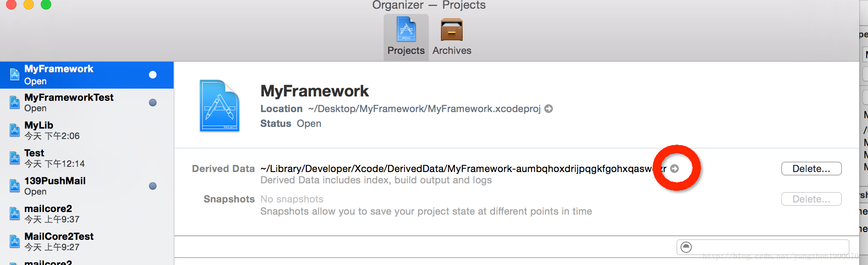The image size is (868, 265).
Task: Click the large MyFramework project icon
Action: click(219, 106)
